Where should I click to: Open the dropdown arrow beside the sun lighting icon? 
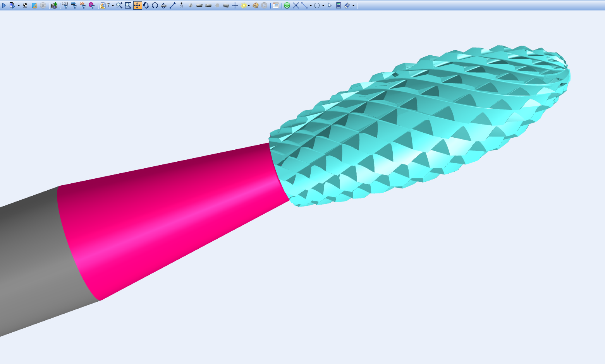click(x=249, y=6)
